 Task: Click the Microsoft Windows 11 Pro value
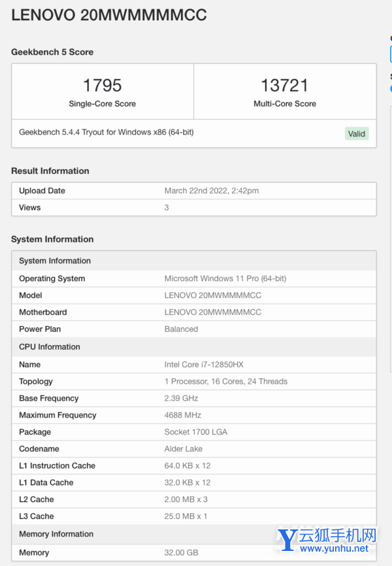[225, 278]
